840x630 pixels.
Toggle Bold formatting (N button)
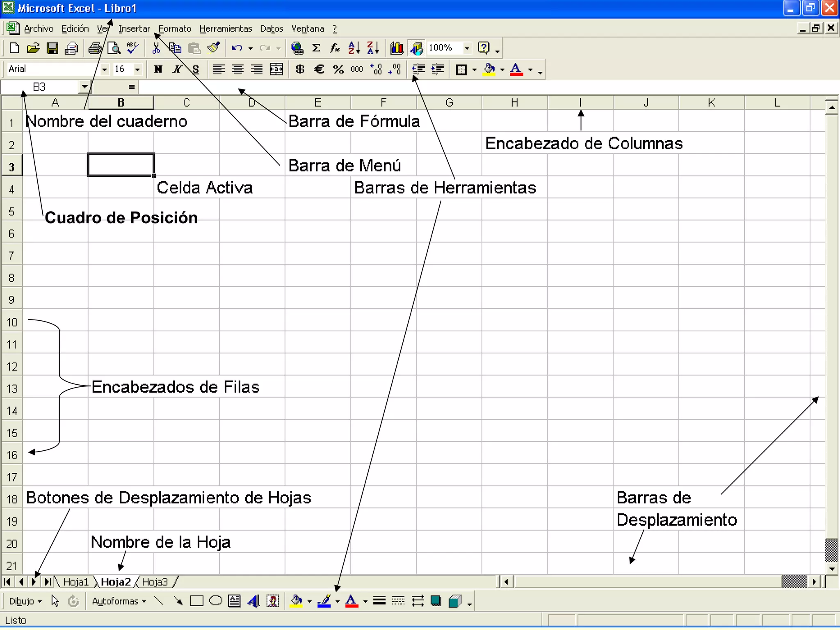[x=158, y=69]
